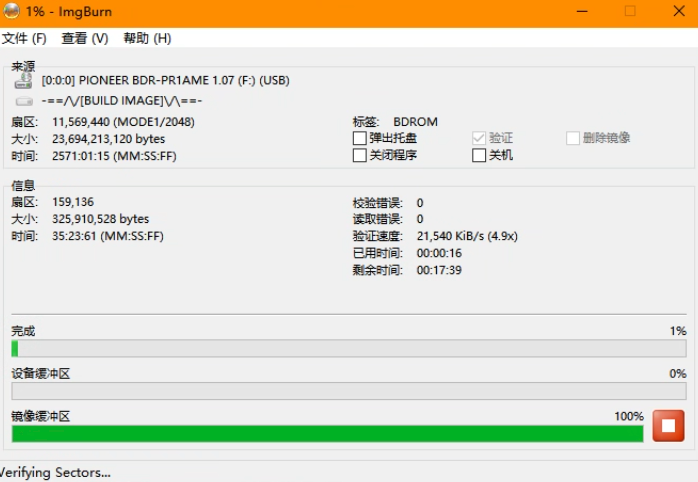Image resolution: width=698 pixels, height=482 pixels.
Task: Click the 设备缓冲区 buffer bar
Action: pyautogui.click(x=348, y=391)
